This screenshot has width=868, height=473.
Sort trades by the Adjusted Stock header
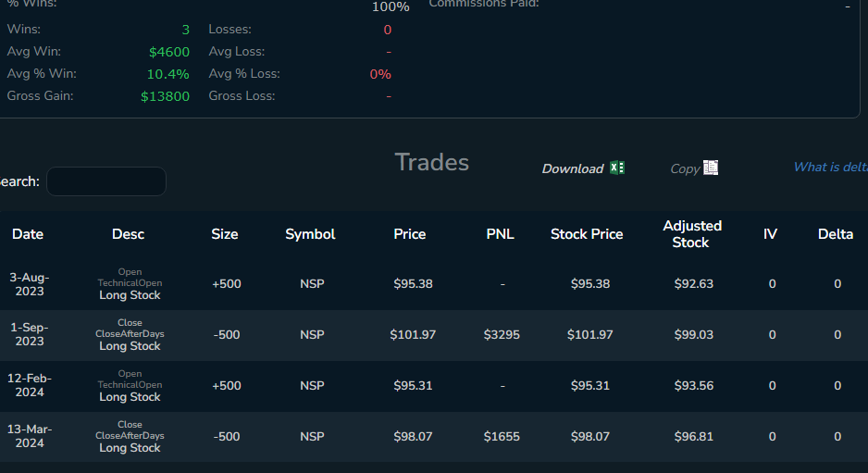coord(692,234)
